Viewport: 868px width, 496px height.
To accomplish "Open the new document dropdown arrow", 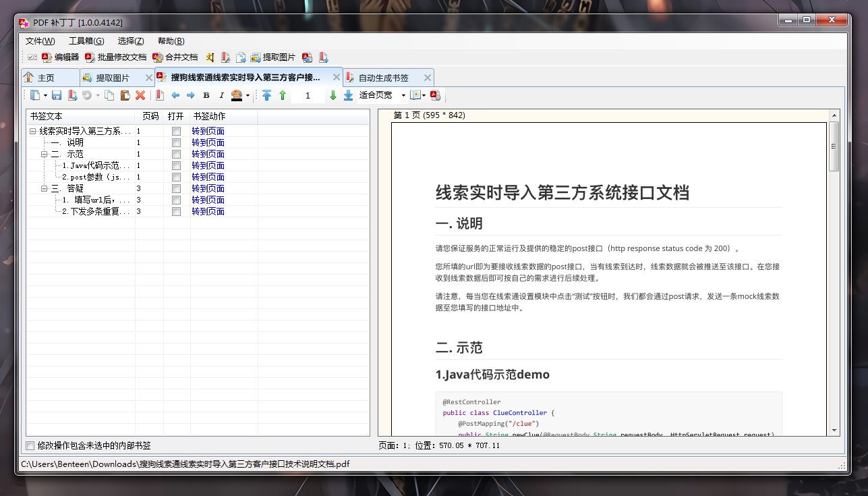I will [x=45, y=96].
